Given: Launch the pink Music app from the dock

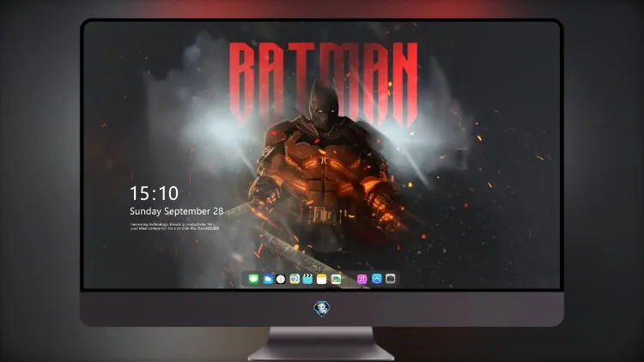Looking at the screenshot, I should pos(361,279).
